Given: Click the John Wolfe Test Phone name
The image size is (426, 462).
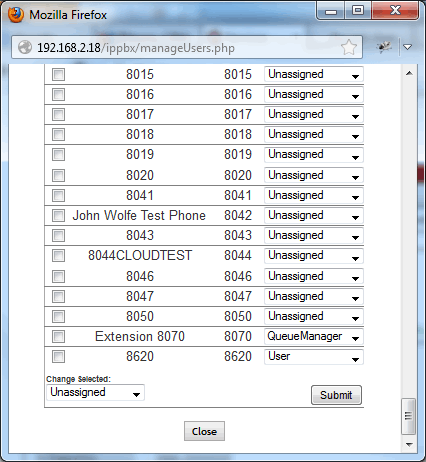Looking at the screenshot, I should (x=139, y=215).
